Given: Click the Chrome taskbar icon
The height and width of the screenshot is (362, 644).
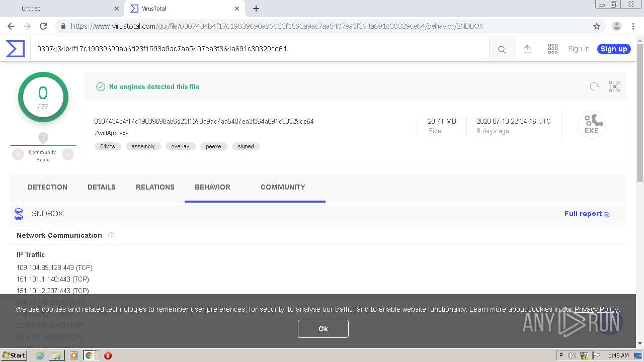Looking at the screenshot, I should (89, 355).
